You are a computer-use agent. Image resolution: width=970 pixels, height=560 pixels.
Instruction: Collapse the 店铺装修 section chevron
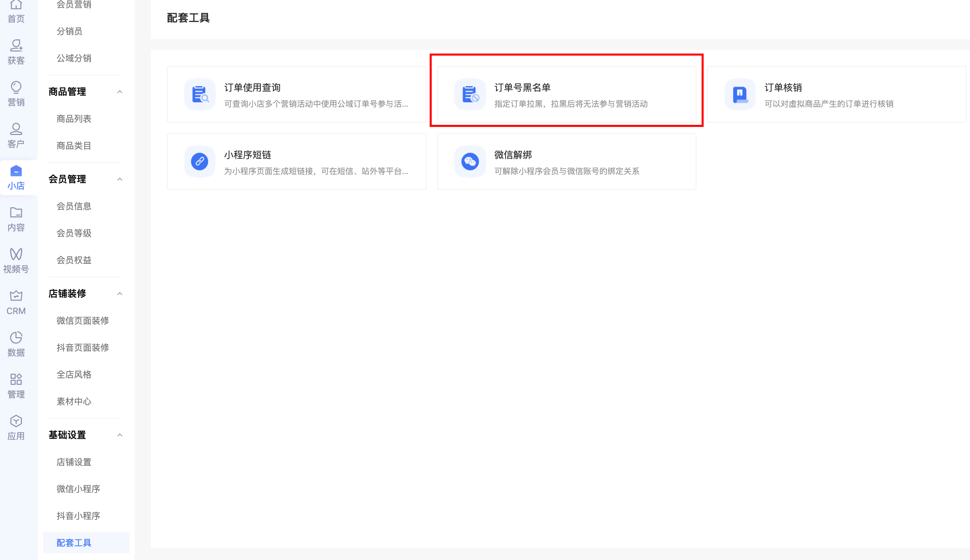point(119,293)
